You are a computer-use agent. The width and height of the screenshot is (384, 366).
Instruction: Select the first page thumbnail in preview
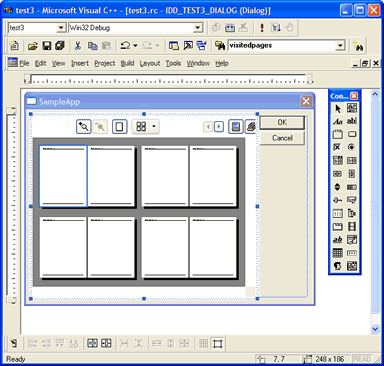[x=63, y=176]
